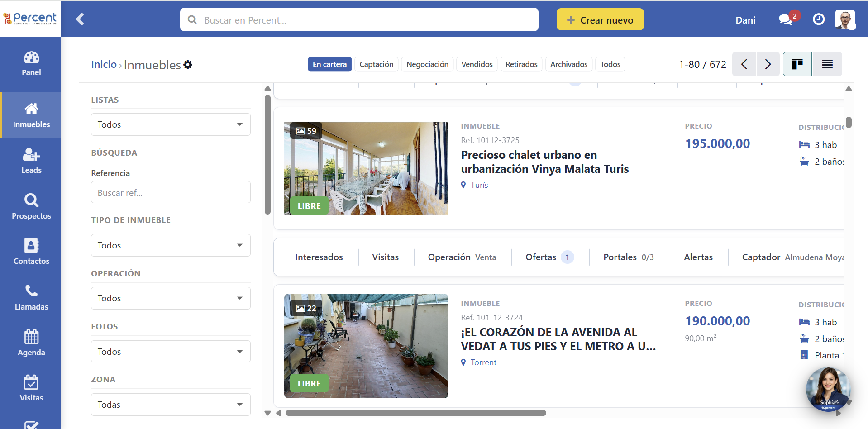The image size is (868, 429).
Task: Click the listings vertical scrollbar thumb
Action: [849, 122]
